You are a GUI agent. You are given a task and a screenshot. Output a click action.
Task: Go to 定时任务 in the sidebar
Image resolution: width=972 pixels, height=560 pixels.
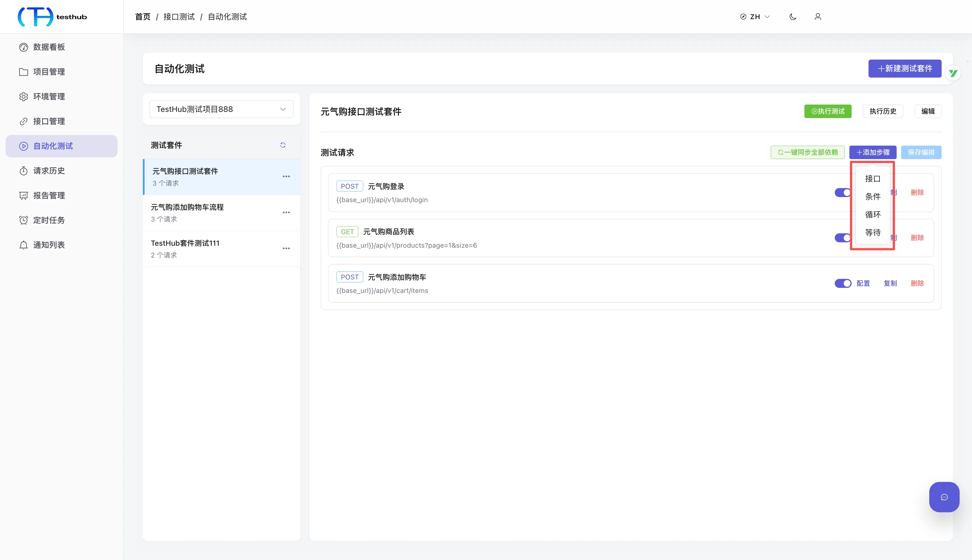(49, 220)
